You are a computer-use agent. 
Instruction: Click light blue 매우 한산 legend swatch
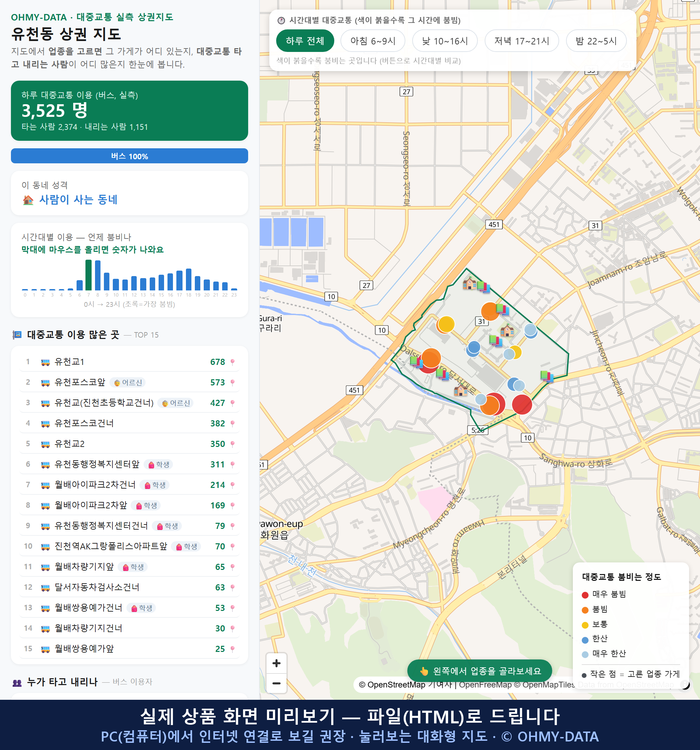point(585,655)
